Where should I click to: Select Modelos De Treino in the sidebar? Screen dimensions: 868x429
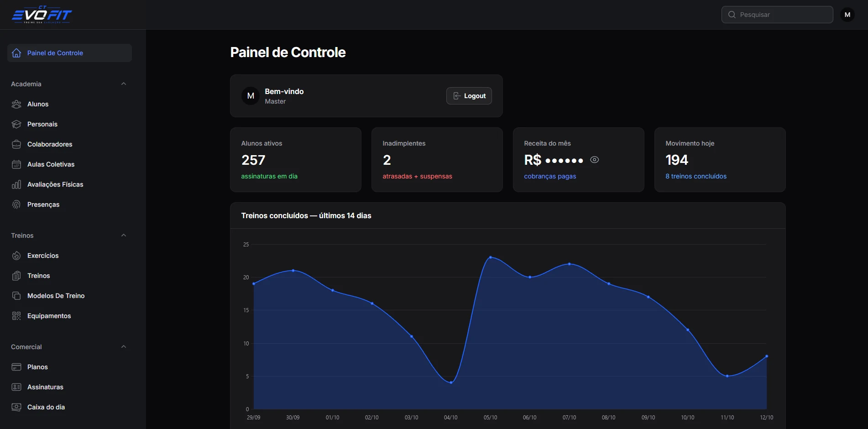click(x=69, y=296)
